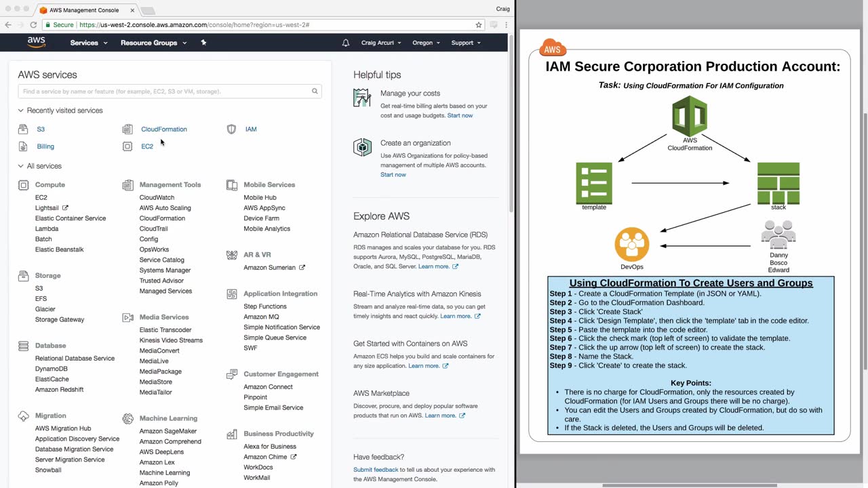Click the Submit feedback link

point(376,470)
